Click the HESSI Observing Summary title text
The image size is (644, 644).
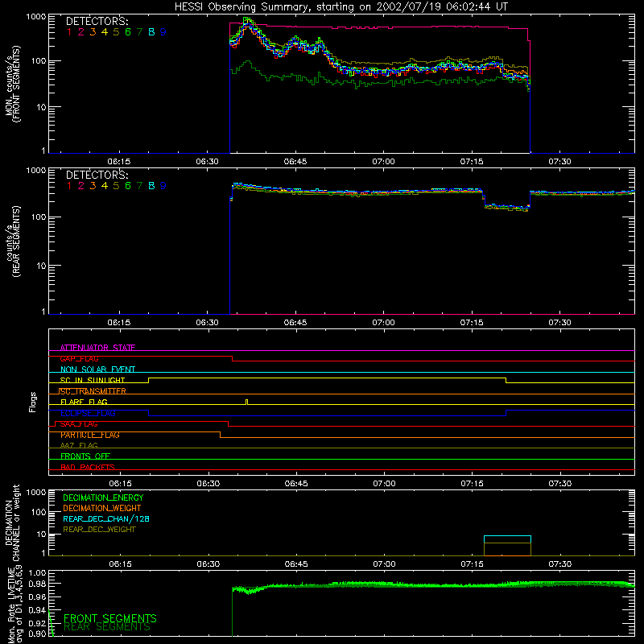coord(341,7)
